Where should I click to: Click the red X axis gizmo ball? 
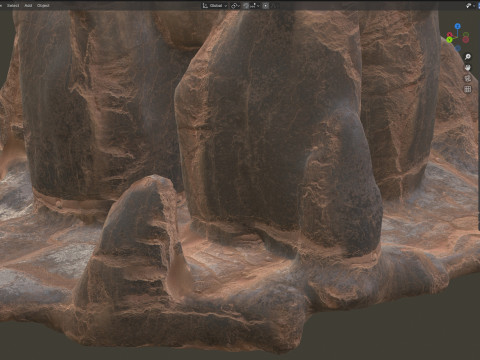(x=450, y=35)
